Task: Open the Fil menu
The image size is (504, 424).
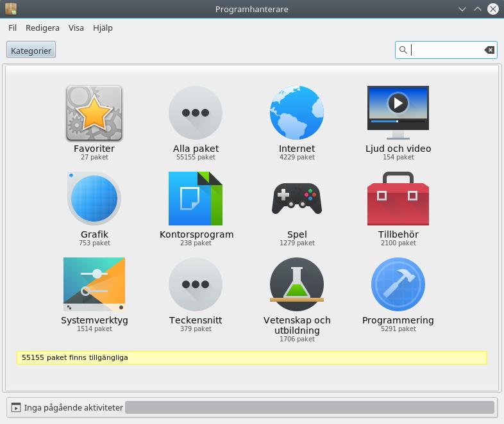Action: (13, 28)
